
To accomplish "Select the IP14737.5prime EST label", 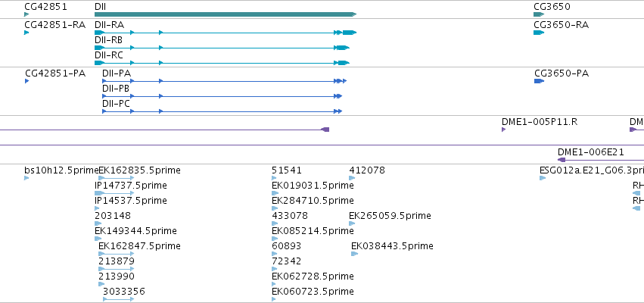I will click(131, 186).
